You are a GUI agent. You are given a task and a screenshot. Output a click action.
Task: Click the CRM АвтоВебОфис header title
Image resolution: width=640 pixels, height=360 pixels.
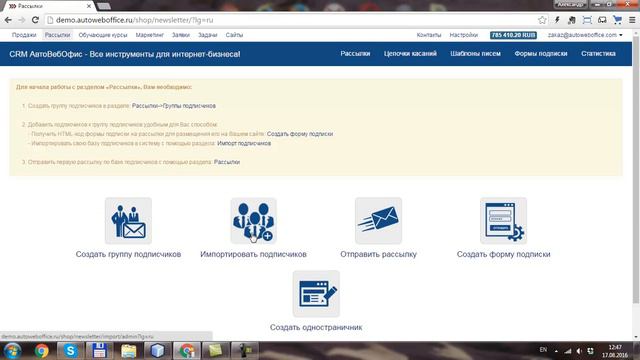coord(124,54)
